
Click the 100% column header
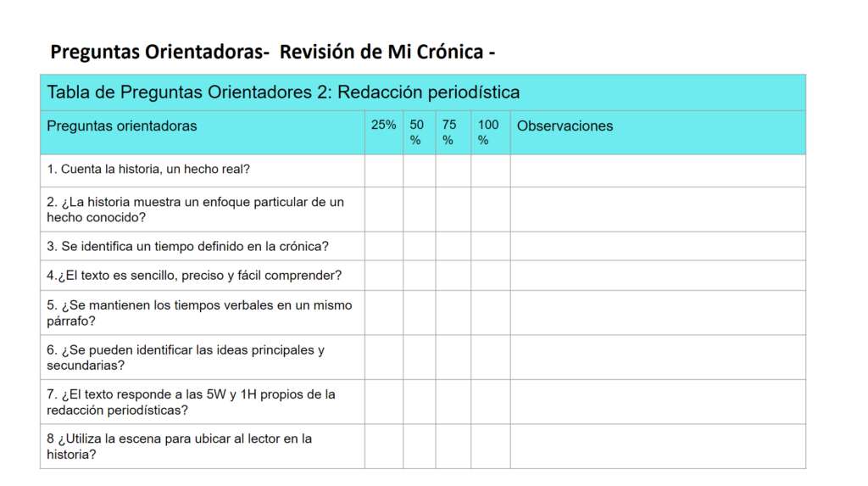pos(488,132)
